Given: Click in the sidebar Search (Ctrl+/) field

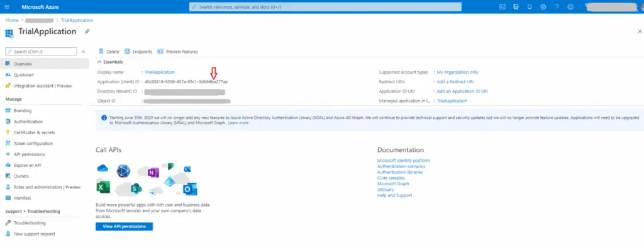Looking at the screenshot, I should click(x=41, y=52).
